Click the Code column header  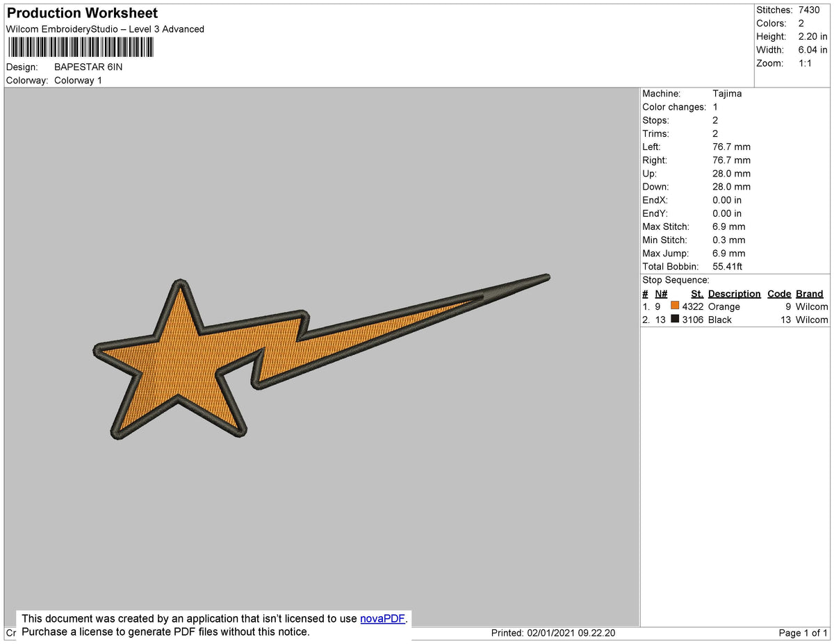pyautogui.click(x=779, y=294)
